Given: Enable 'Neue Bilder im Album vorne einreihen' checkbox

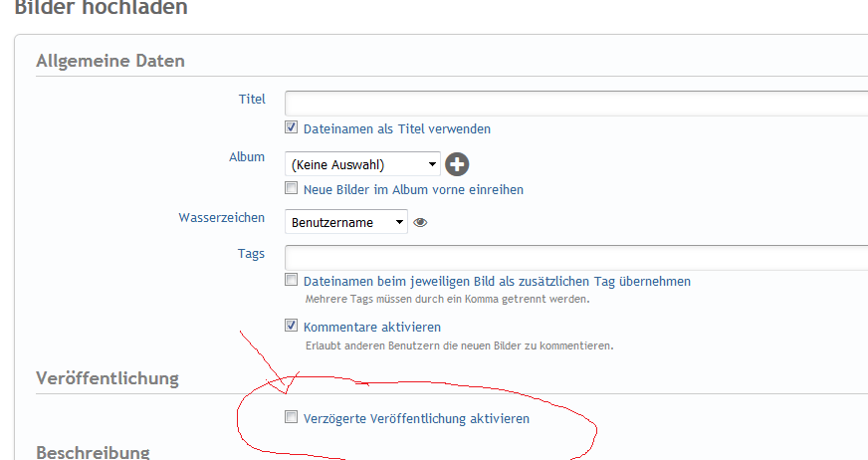Looking at the screenshot, I should (292, 188).
